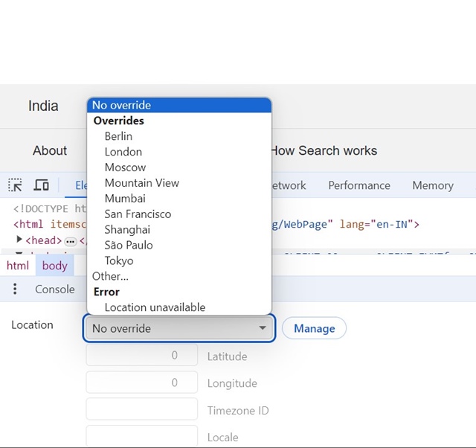The width and height of the screenshot is (476, 448).
Task: Open the drawer three-dot menu
Action: tap(15, 289)
